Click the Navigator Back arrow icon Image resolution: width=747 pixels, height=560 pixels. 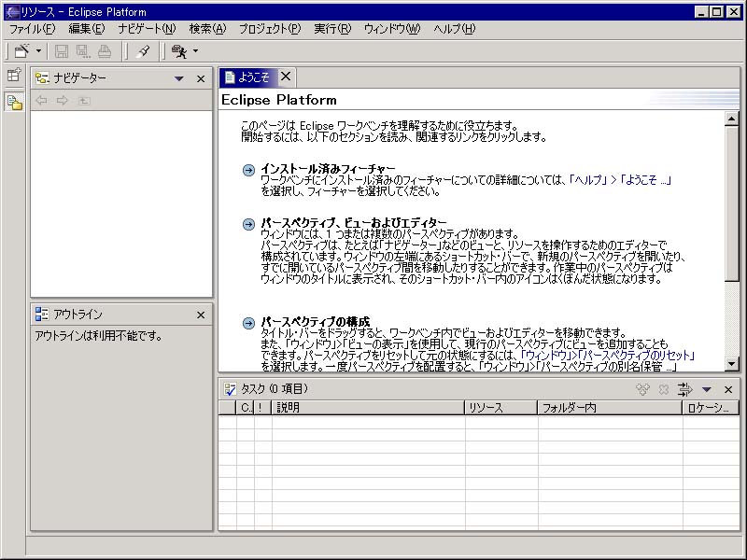(x=41, y=100)
